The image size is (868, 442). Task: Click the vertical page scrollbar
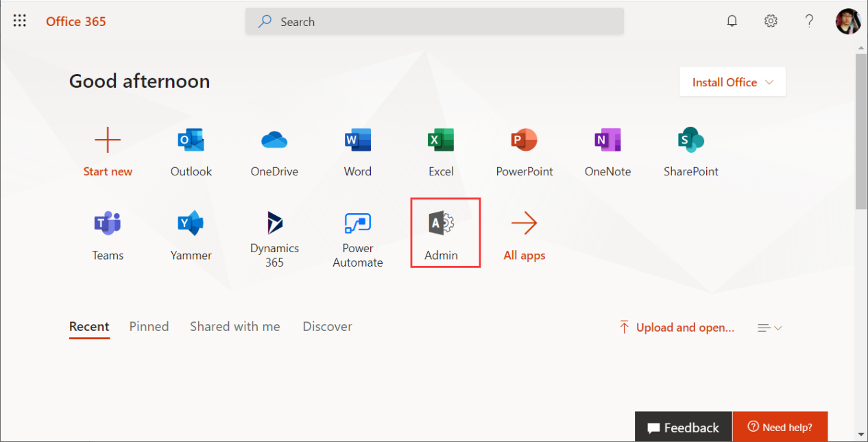click(x=861, y=130)
